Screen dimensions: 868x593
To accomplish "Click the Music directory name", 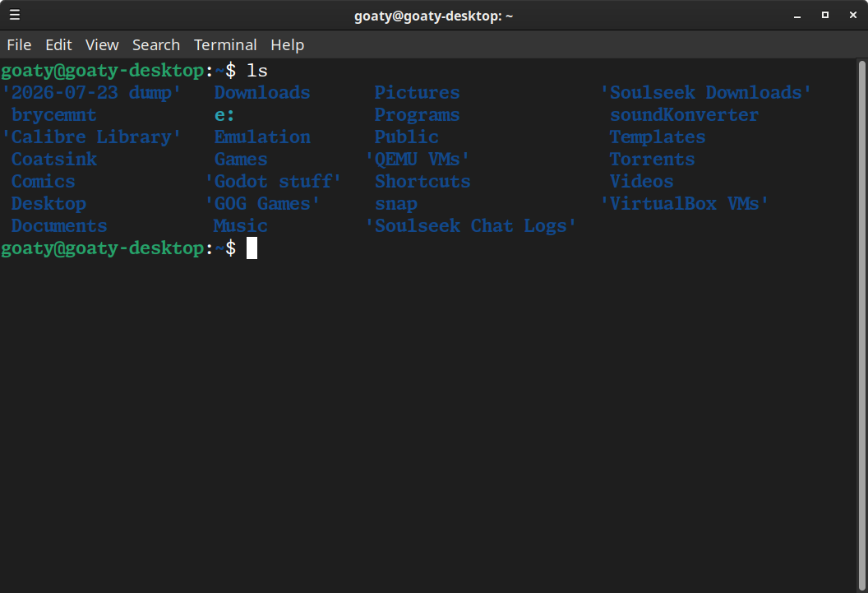I will pos(241,225).
